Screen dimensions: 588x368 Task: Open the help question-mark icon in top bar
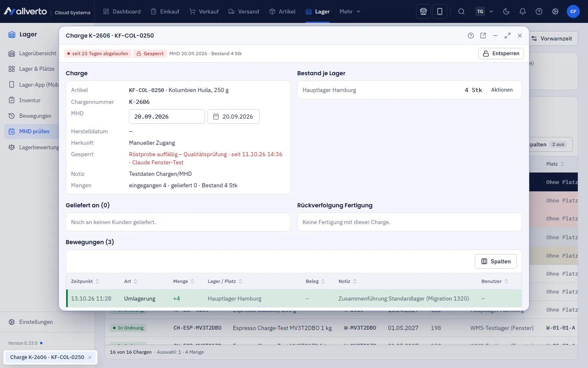[x=539, y=11]
